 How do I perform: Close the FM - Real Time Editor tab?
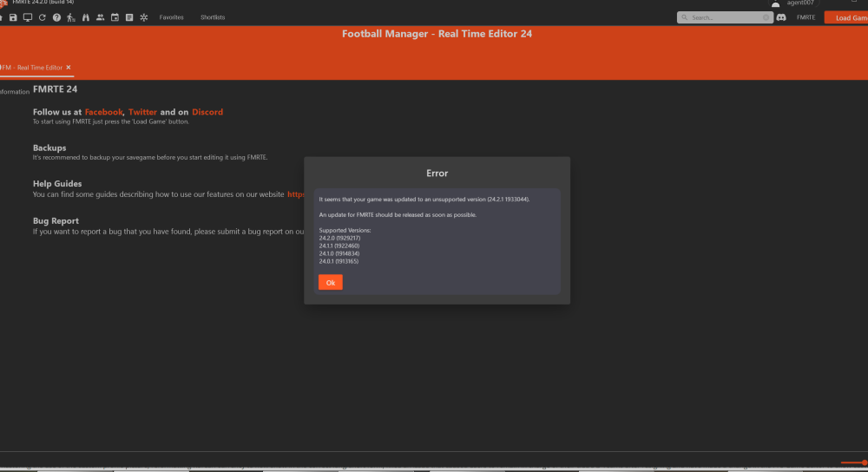69,68
